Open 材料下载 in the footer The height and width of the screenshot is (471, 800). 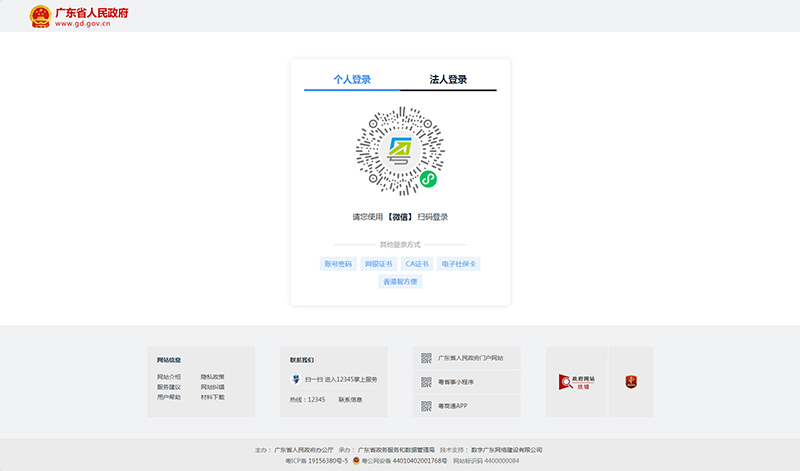point(212,397)
